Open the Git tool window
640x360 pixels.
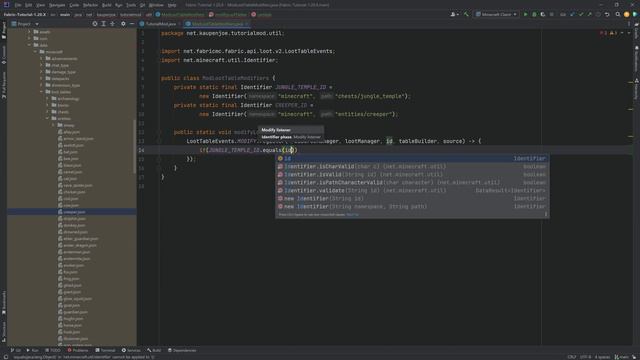pos(16,350)
